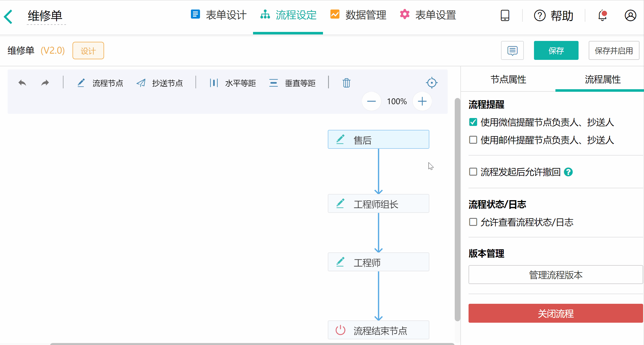Open the tooltip beside 流程发起后允许撤回

click(x=568, y=172)
